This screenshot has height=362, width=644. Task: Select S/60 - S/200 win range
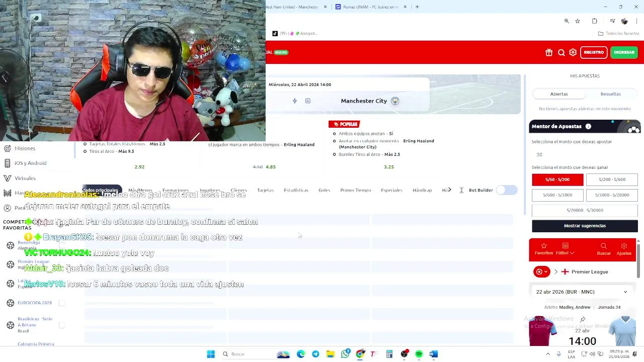(x=557, y=179)
